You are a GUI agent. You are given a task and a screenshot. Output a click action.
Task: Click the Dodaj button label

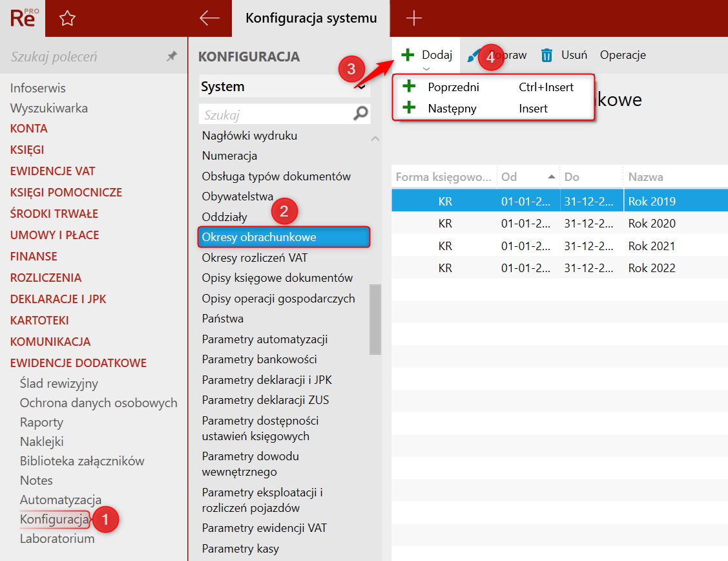click(x=437, y=55)
